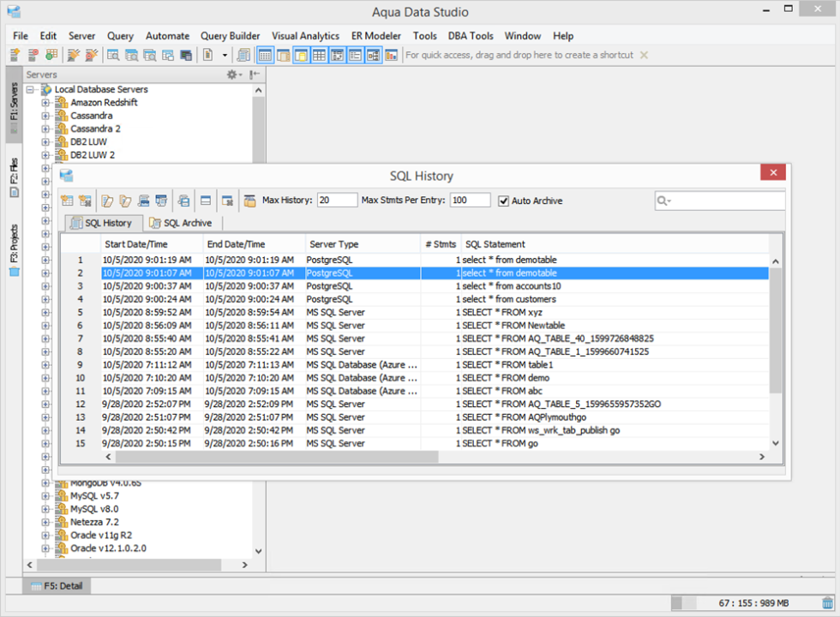Click the Servers panel gear settings icon

(230, 75)
